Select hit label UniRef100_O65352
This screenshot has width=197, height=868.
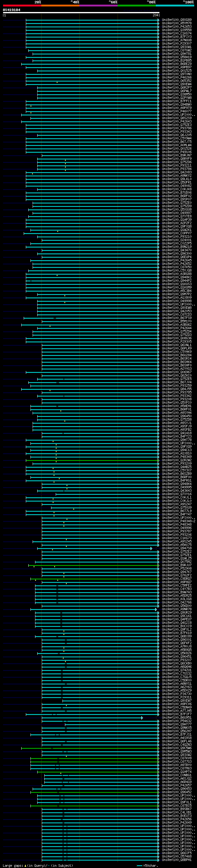tap(177, 81)
